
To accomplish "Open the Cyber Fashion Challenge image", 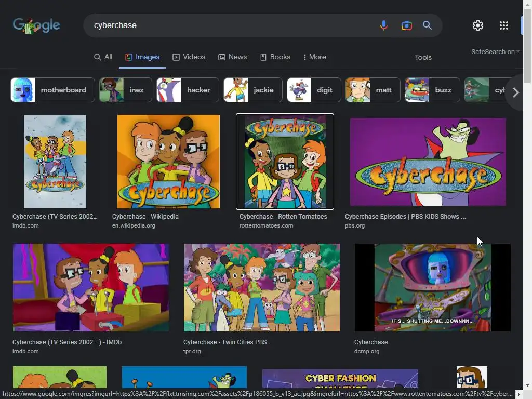I will coord(340,379).
